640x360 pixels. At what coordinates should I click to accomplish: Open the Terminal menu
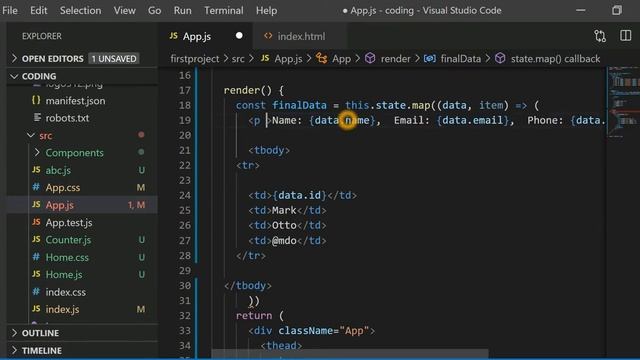click(x=224, y=10)
